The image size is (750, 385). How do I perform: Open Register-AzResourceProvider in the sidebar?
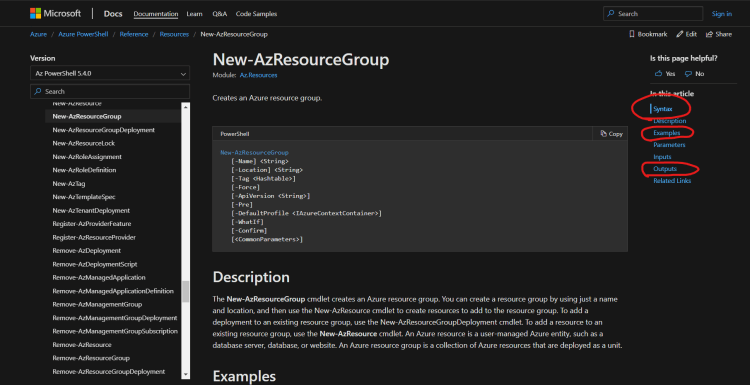point(94,237)
